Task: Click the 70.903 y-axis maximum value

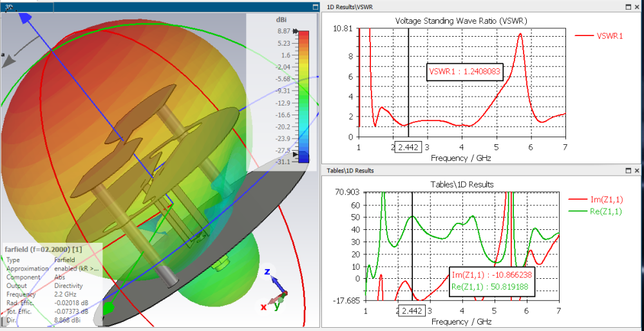Action: pos(348,192)
